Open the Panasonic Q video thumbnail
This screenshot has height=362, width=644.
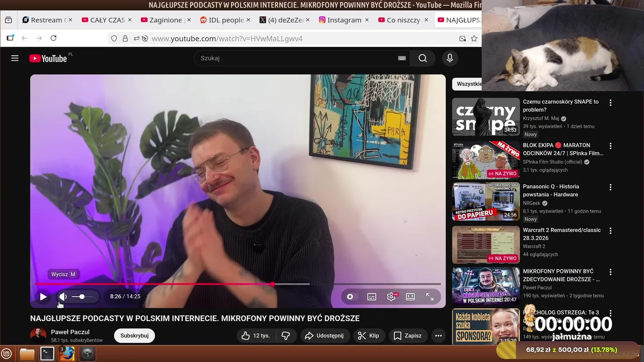pyautogui.click(x=486, y=202)
